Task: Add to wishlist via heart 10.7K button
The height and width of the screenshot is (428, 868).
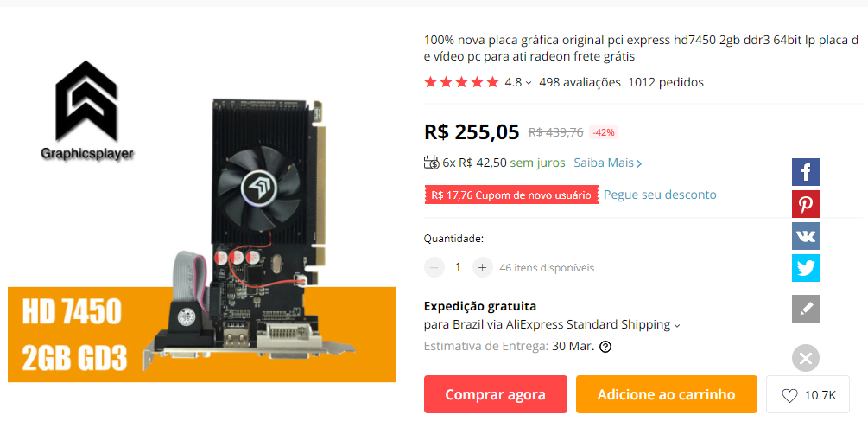Action: point(808,395)
